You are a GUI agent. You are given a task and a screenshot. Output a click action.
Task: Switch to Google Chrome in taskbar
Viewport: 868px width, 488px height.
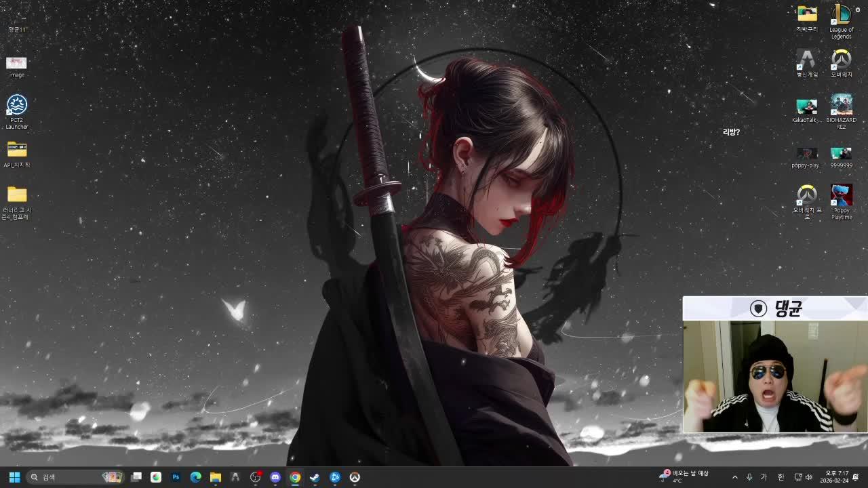(x=295, y=477)
